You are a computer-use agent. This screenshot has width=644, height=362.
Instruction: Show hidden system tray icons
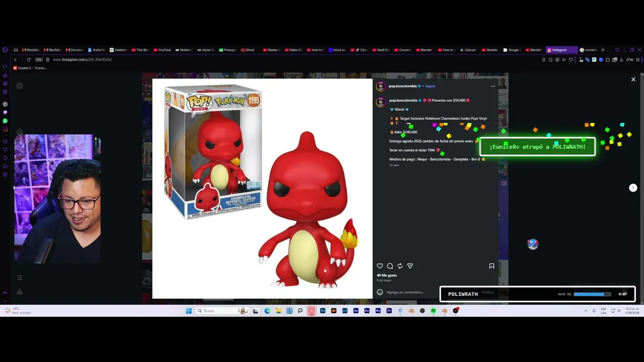(x=586, y=311)
